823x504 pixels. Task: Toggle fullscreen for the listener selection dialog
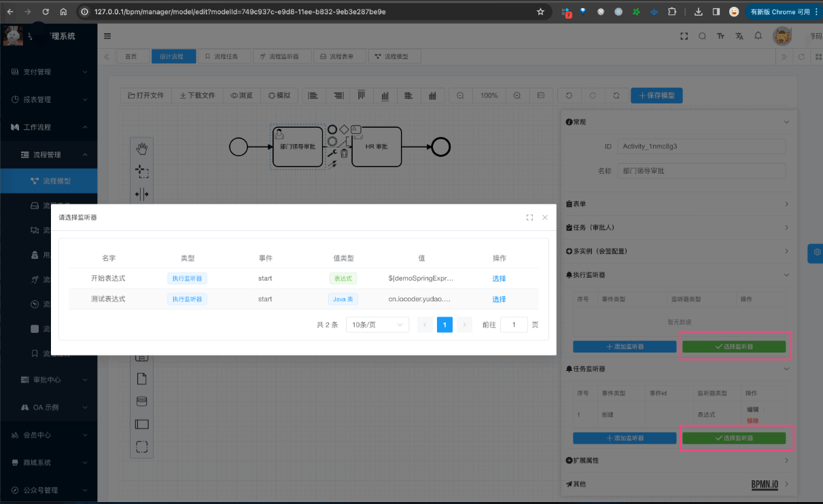pyautogui.click(x=529, y=217)
